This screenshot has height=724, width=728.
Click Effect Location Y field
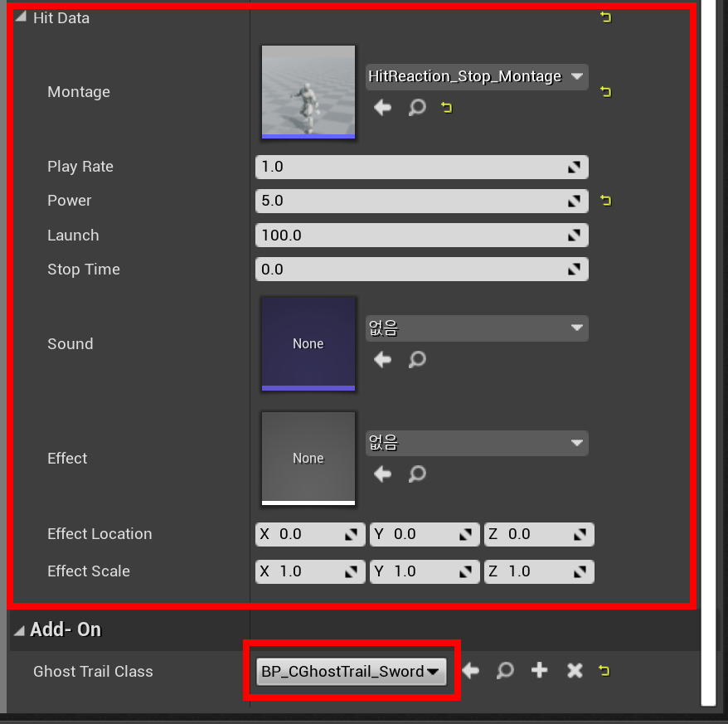pos(425,535)
